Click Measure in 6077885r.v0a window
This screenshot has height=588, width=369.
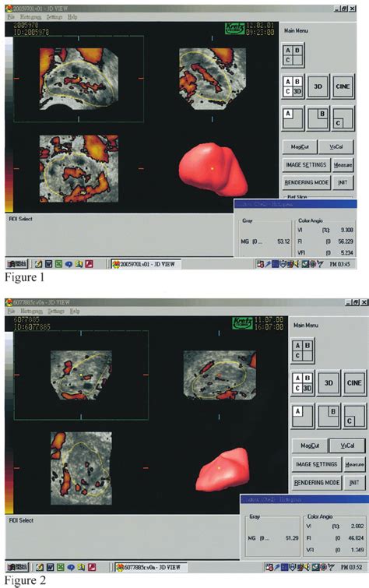pos(354,464)
